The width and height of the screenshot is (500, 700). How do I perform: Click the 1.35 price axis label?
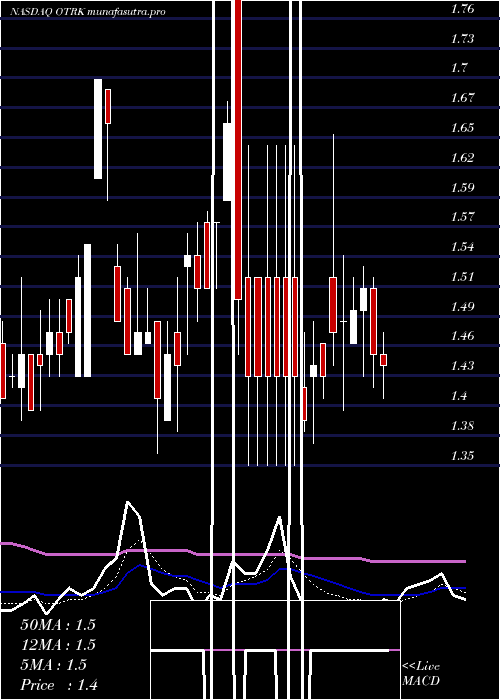tap(462, 455)
